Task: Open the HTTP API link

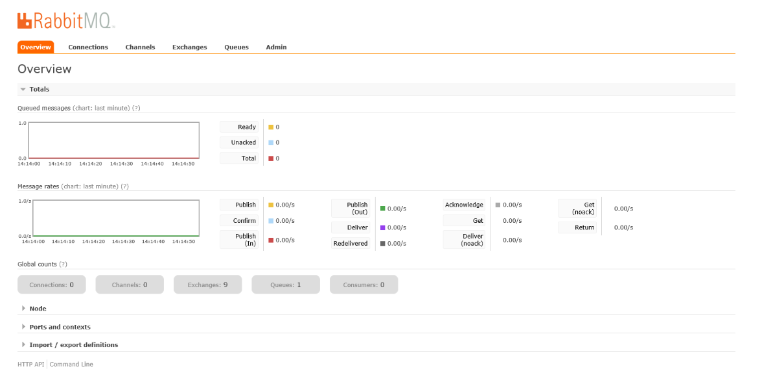Action: click(x=31, y=365)
